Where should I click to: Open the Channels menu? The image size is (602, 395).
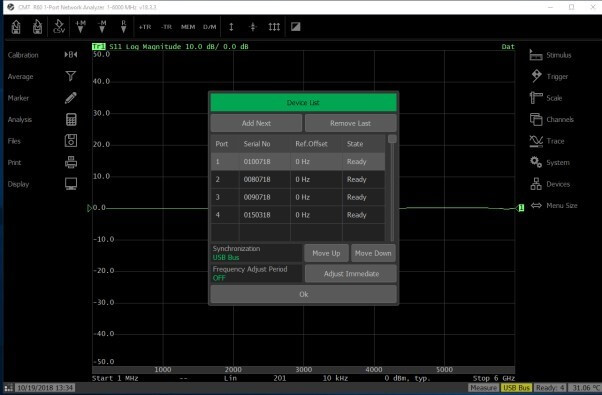click(x=560, y=119)
